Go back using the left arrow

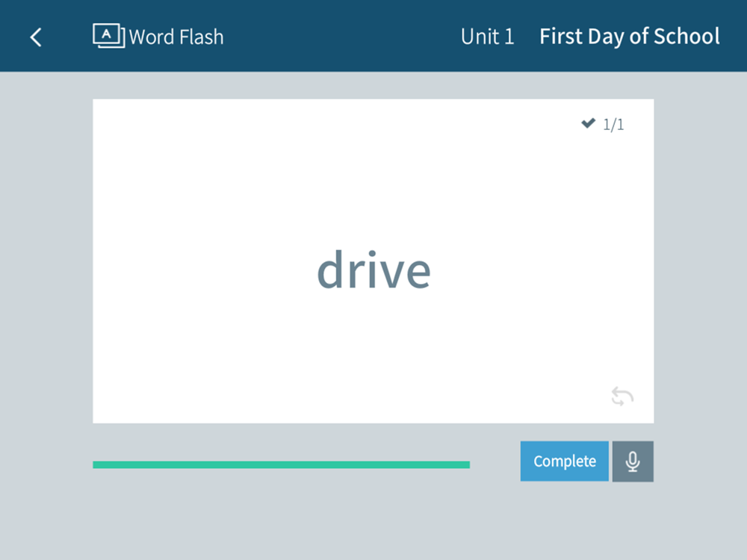coord(36,37)
